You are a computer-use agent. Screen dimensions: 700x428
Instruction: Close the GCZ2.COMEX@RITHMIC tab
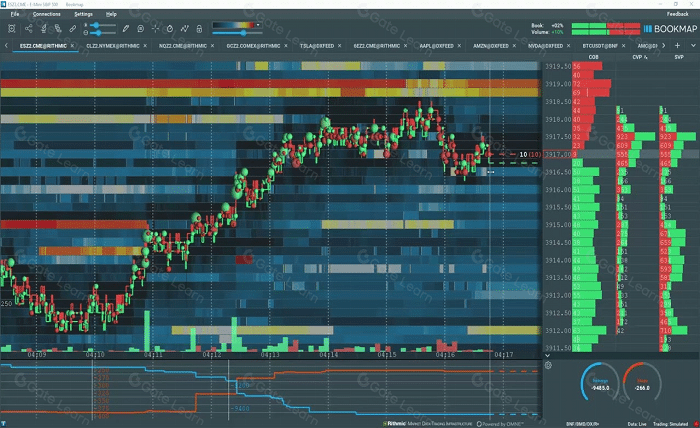286,46
